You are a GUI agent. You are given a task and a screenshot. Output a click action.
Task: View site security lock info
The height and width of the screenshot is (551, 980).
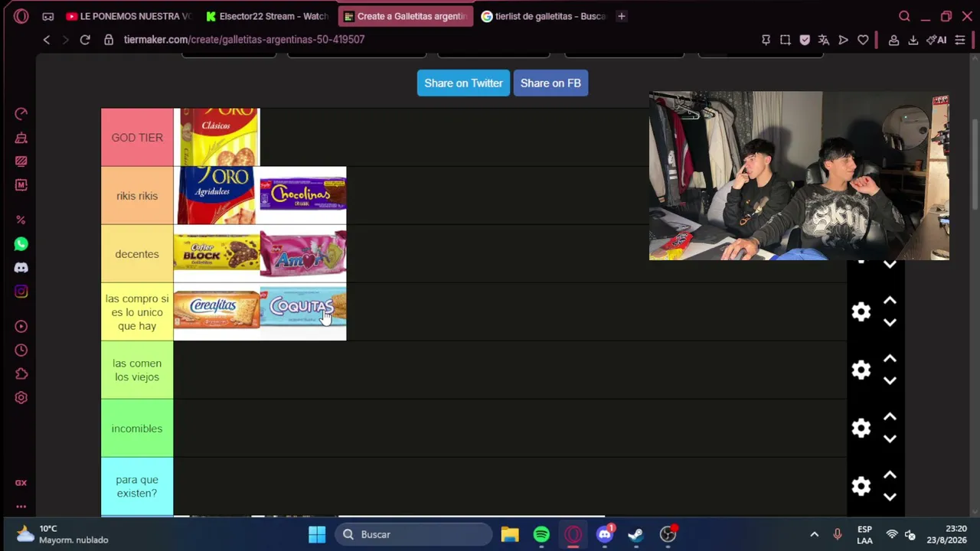(109, 40)
